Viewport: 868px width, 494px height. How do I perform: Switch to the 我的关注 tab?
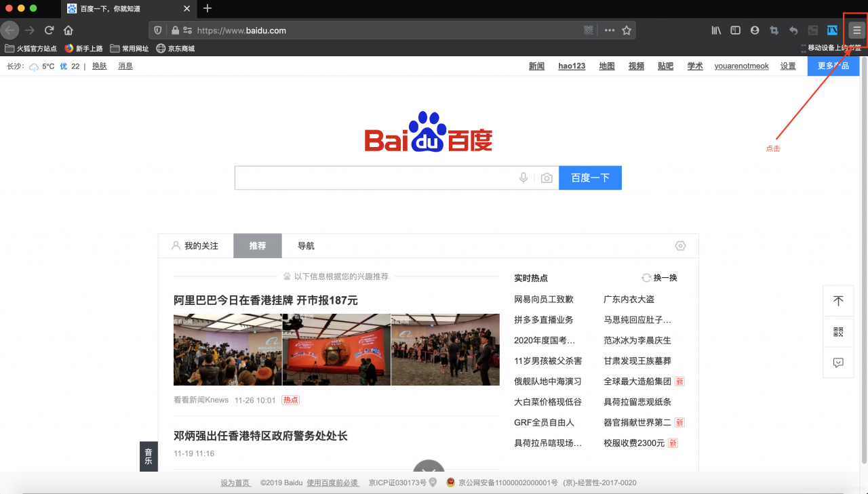click(195, 246)
